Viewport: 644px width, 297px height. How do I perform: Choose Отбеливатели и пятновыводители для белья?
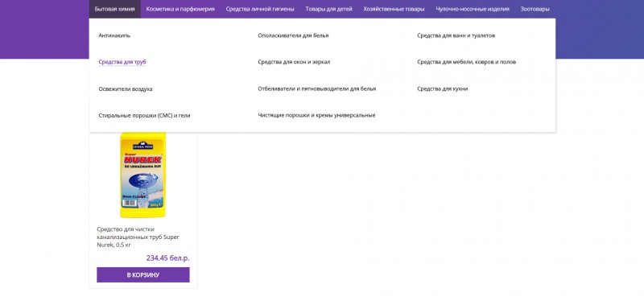[x=316, y=89]
